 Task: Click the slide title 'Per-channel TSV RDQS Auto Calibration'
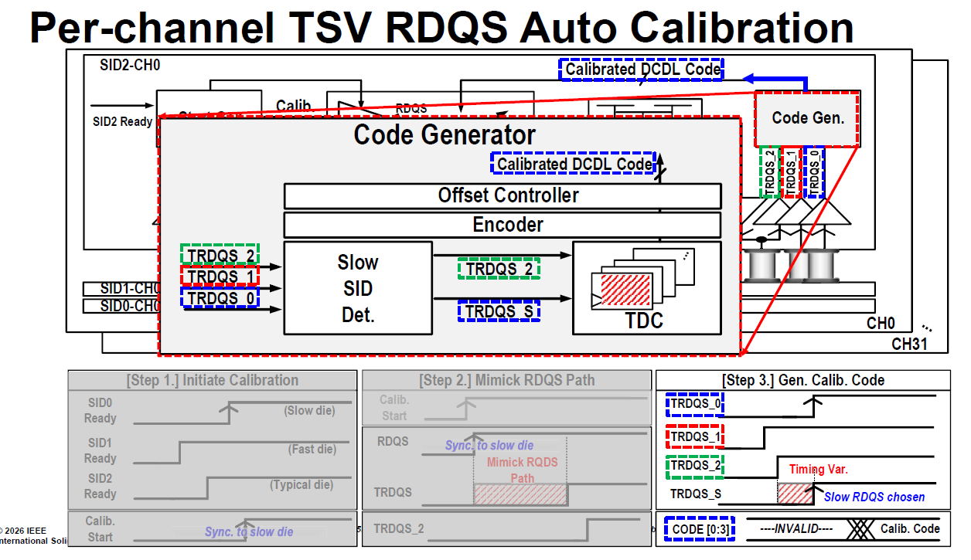[x=441, y=27]
